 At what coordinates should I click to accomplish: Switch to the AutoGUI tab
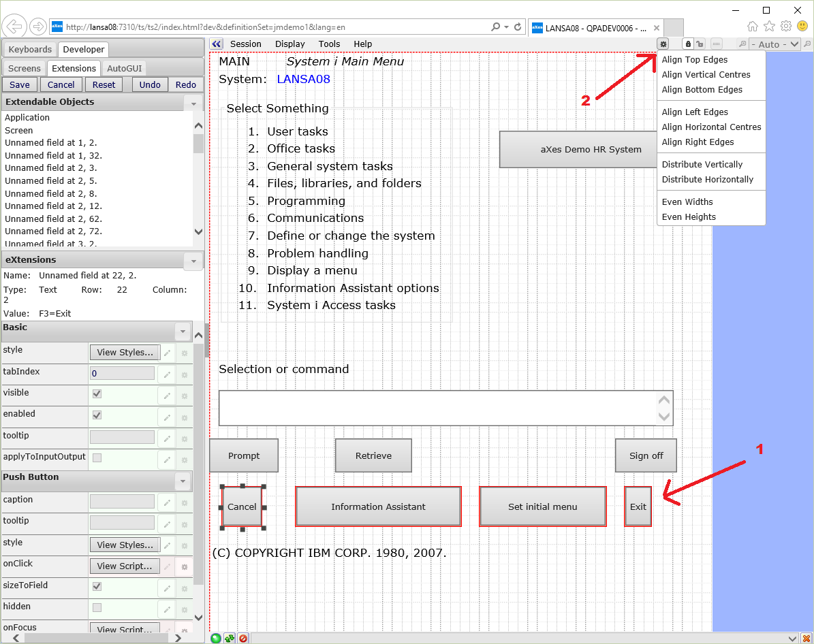(125, 68)
